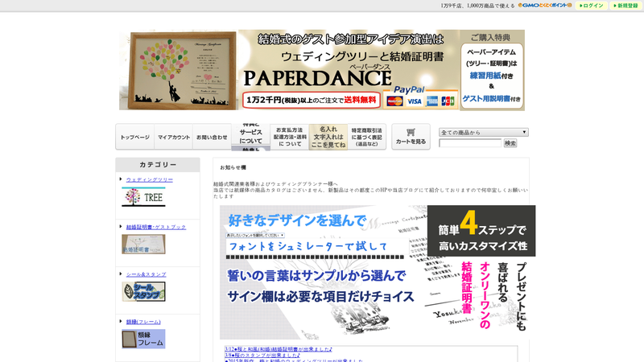Open お問い合わせ navigation item
This screenshot has width=644, height=362.
click(x=212, y=137)
